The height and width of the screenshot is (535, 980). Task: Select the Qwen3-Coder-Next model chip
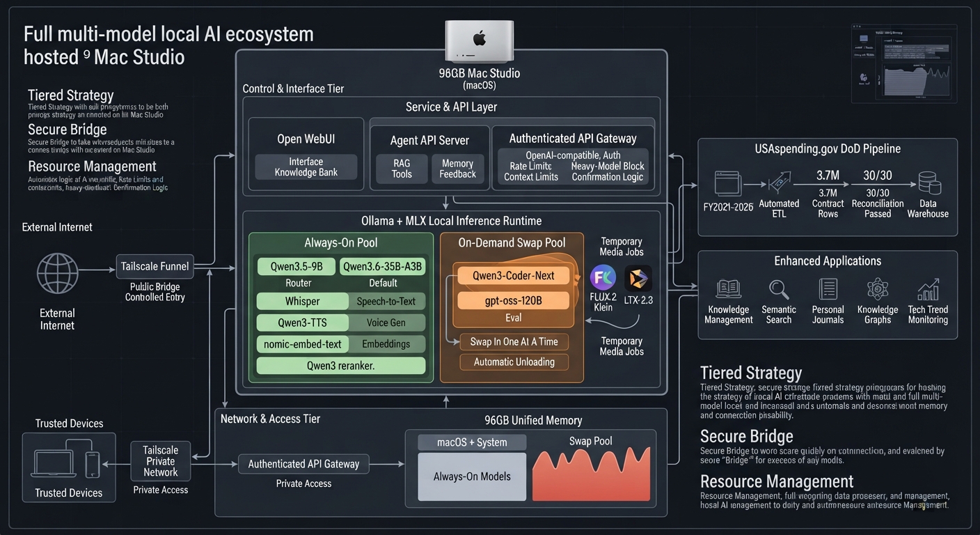(x=514, y=276)
